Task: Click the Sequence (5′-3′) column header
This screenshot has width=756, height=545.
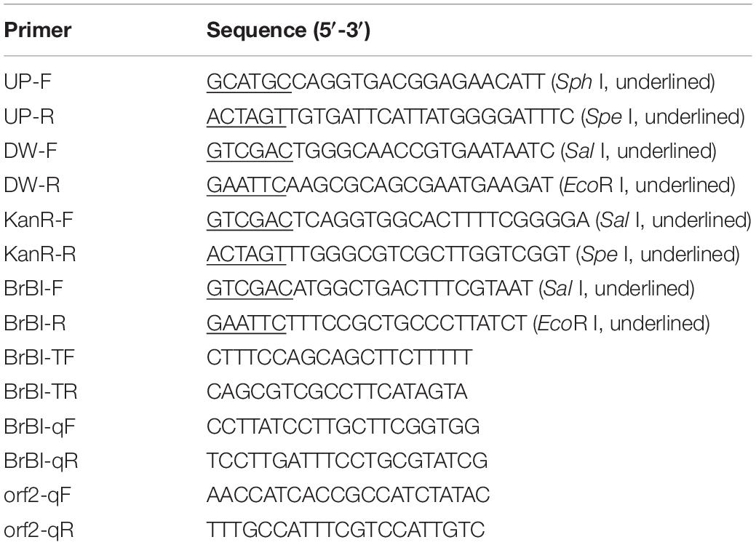Action: tap(288, 31)
